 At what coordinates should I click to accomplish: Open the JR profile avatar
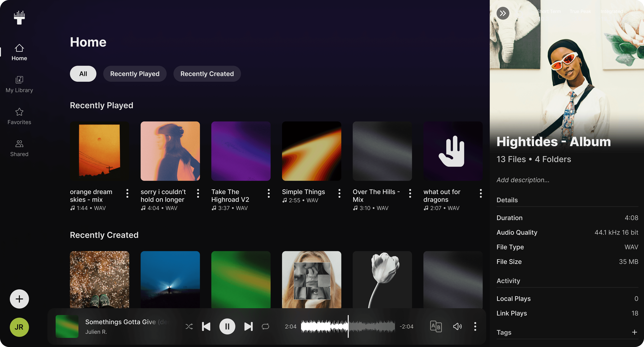(19, 327)
